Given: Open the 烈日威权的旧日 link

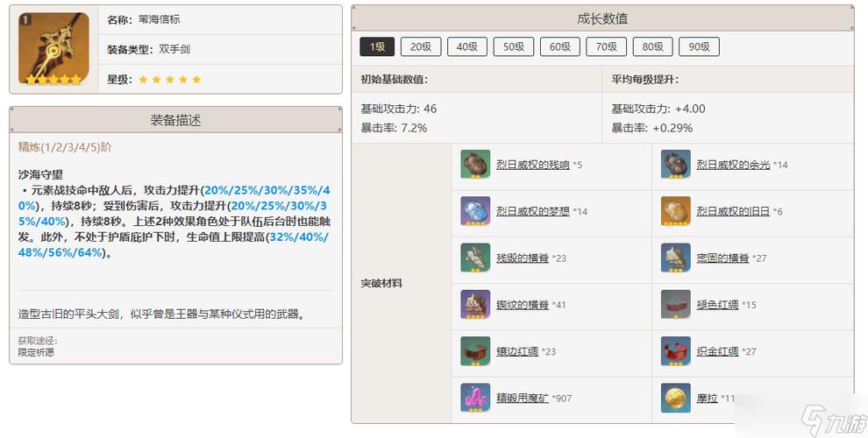Looking at the screenshot, I should pyautogui.click(x=734, y=211).
